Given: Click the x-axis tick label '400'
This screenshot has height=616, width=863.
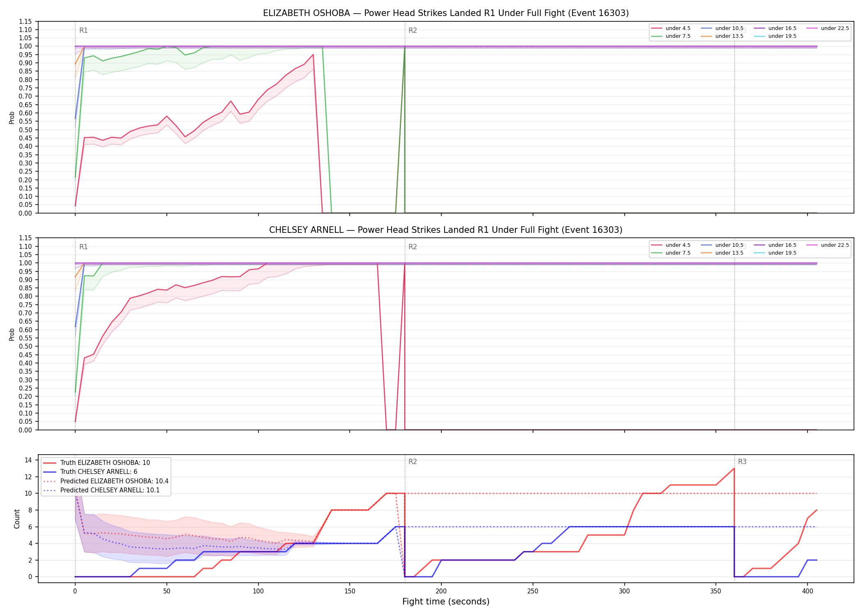Looking at the screenshot, I should tap(808, 591).
